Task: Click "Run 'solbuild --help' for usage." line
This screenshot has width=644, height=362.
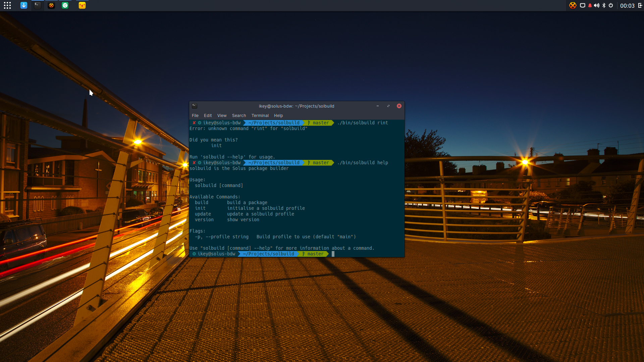Action: click(x=232, y=157)
